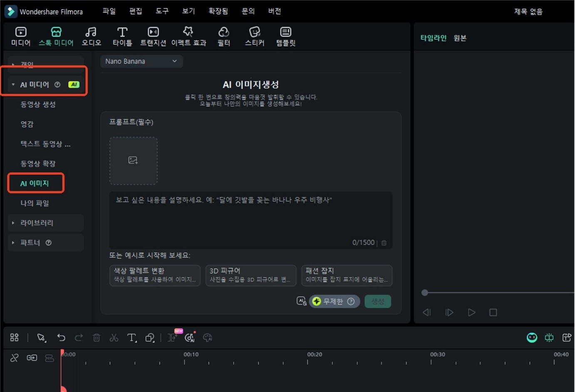Select the text tool in the timeline toolbar
This screenshot has width=575, height=392.
point(131,338)
